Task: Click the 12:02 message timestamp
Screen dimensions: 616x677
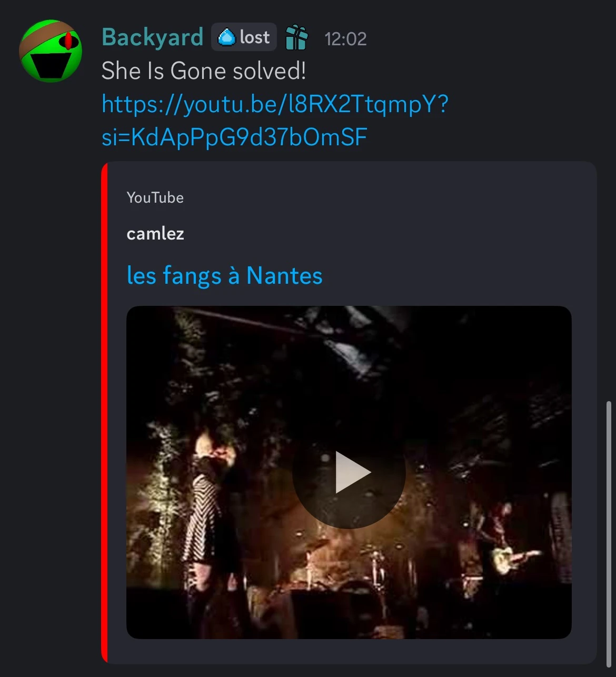Action: click(x=345, y=39)
